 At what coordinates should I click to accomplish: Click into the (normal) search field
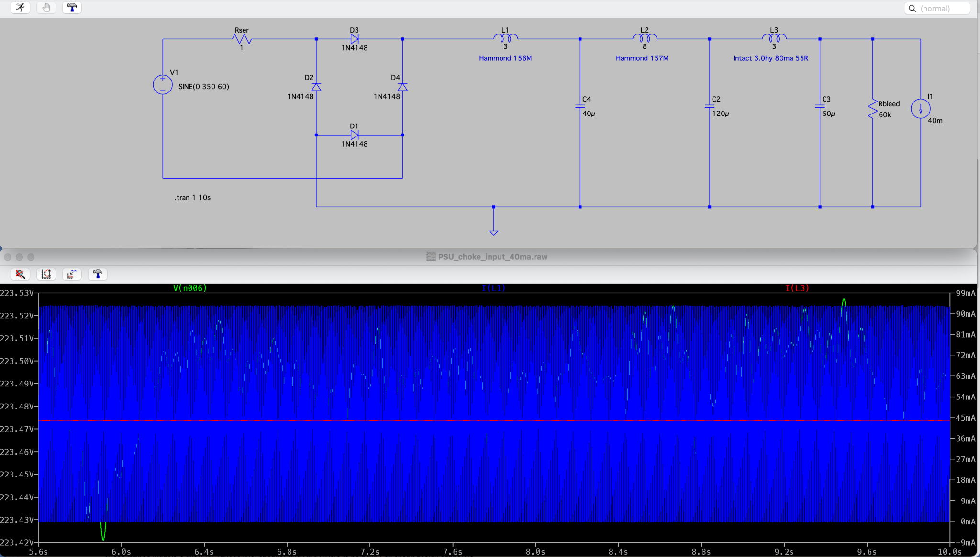[937, 9]
